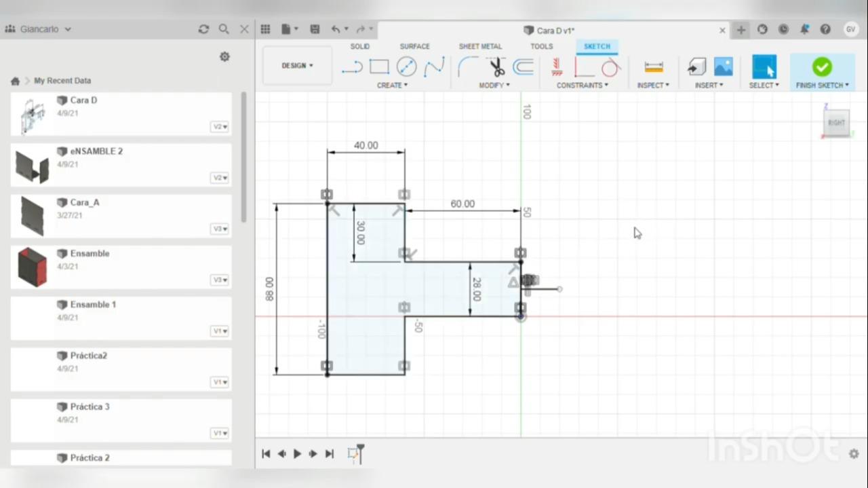
Task: Click the Measure inspect icon
Action: 654,67
